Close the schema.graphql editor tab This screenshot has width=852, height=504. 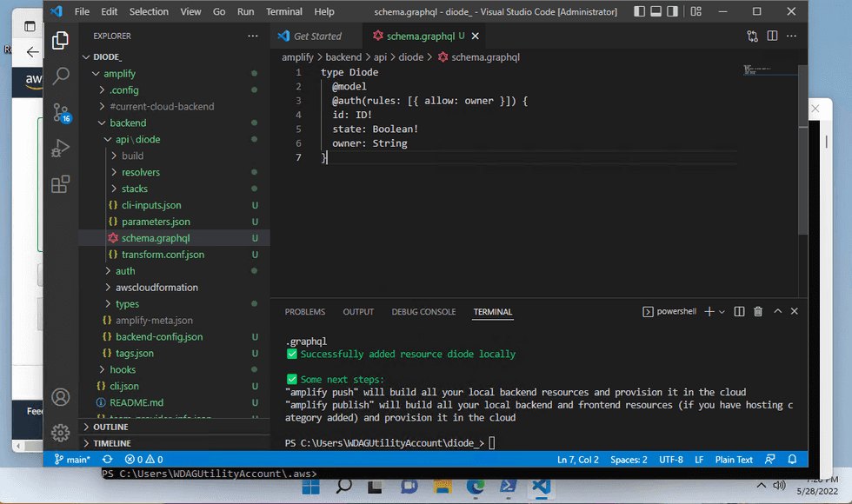click(x=475, y=36)
